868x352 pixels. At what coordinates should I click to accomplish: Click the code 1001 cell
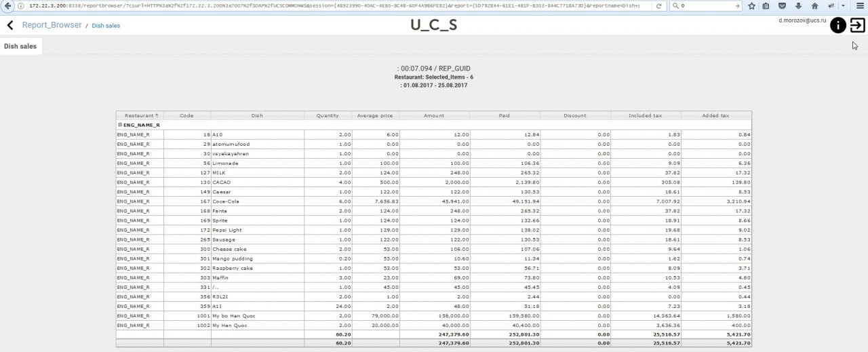point(186,315)
